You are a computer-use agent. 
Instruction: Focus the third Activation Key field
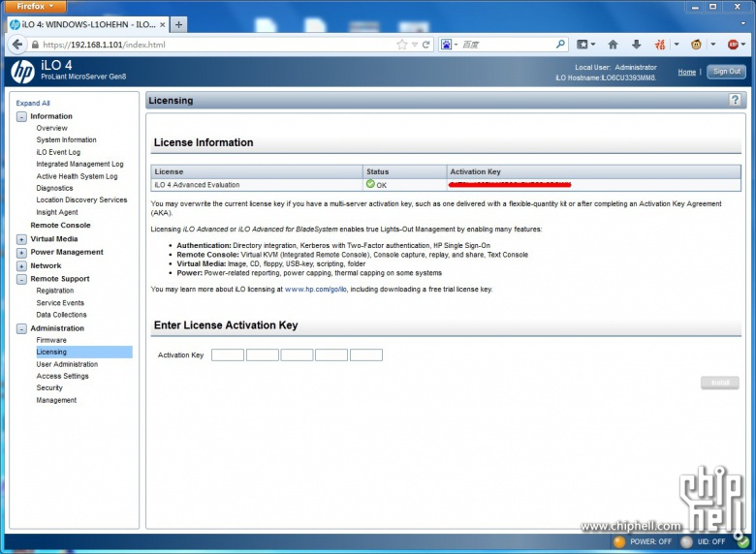coord(297,355)
